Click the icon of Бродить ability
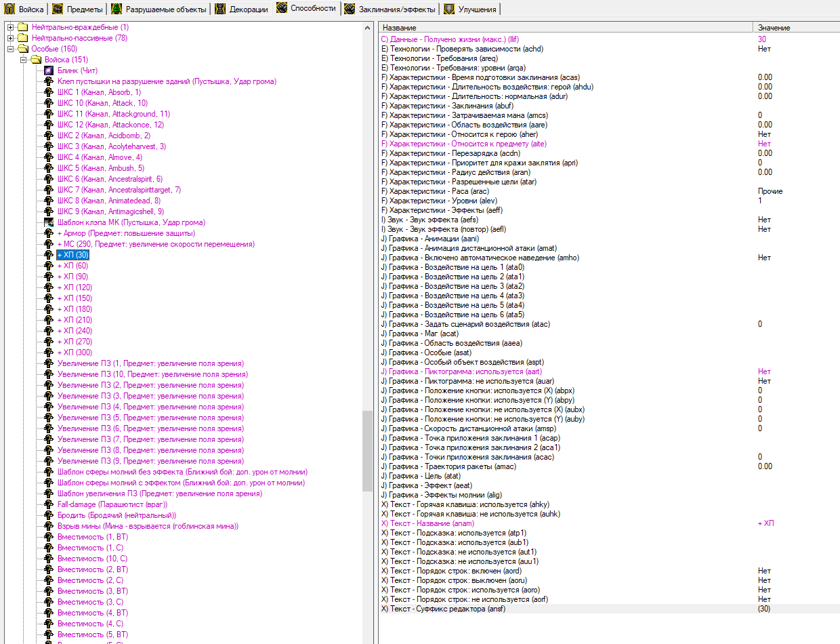This screenshot has height=644, width=840. click(49, 515)
